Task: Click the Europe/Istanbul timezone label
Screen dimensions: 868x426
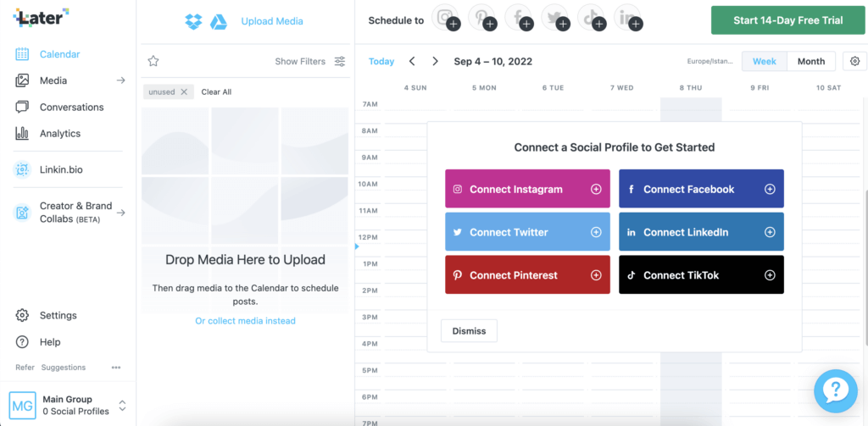Action: (709, 62)
